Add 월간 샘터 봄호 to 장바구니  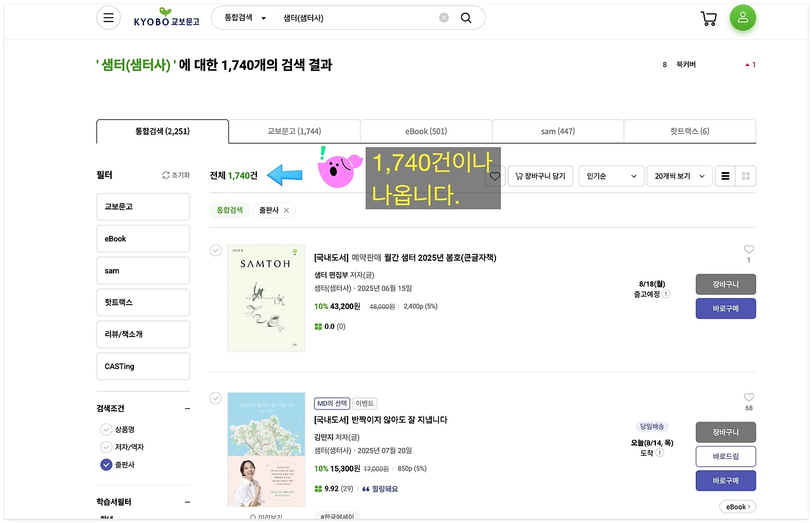point(726,284)
